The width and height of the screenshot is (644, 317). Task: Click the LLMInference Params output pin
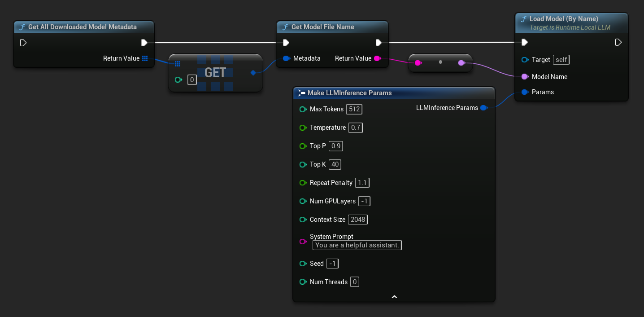[x=484, y=108]
